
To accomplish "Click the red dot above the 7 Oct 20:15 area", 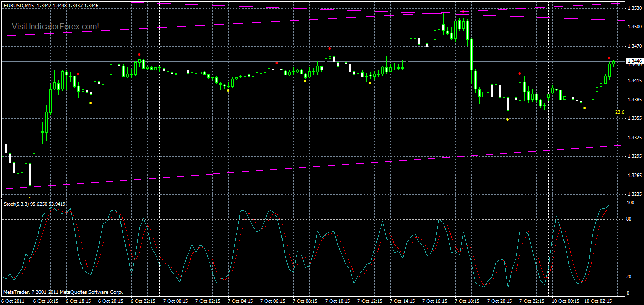I will [x=519, y=74].
